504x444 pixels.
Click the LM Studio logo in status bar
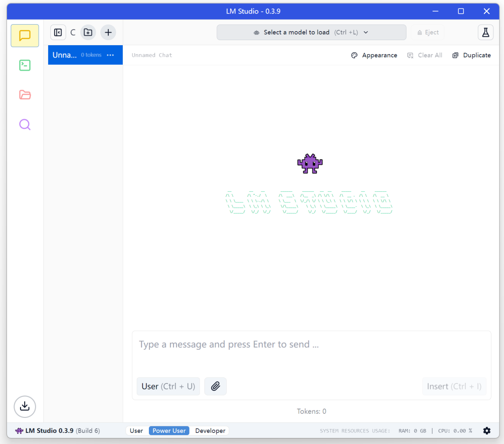(x=19, y=430)
